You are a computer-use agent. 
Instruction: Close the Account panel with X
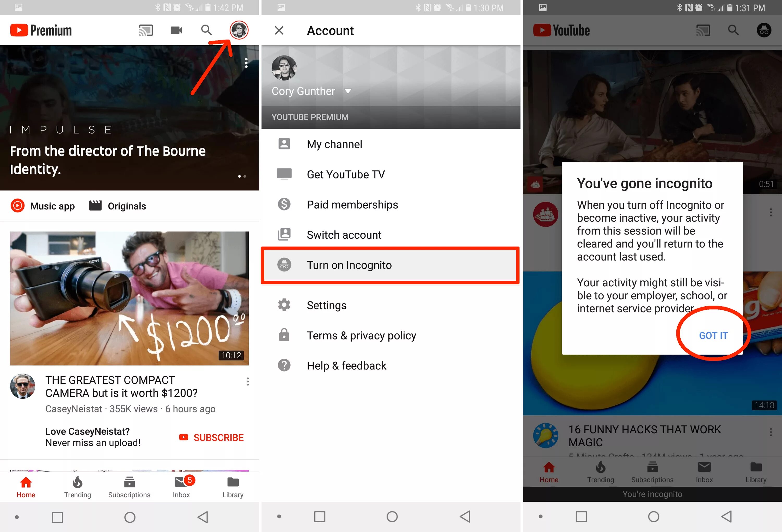point(279,30)
